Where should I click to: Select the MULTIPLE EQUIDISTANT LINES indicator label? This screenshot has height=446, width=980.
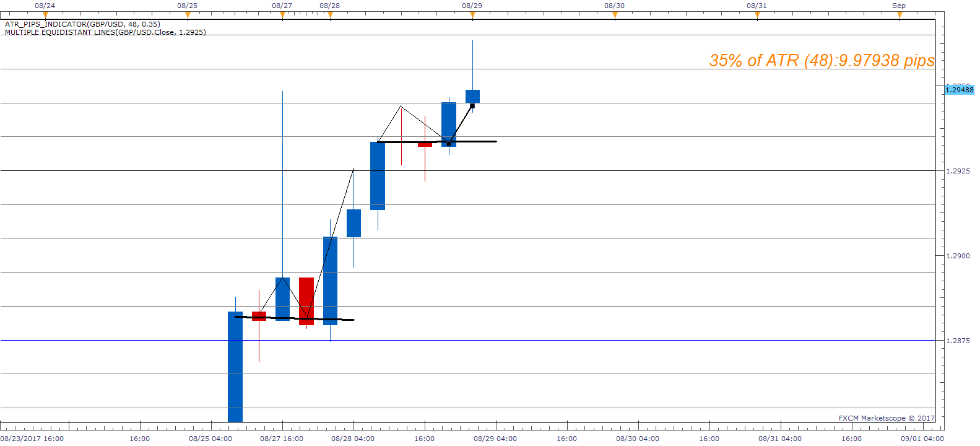click(105, 32)
